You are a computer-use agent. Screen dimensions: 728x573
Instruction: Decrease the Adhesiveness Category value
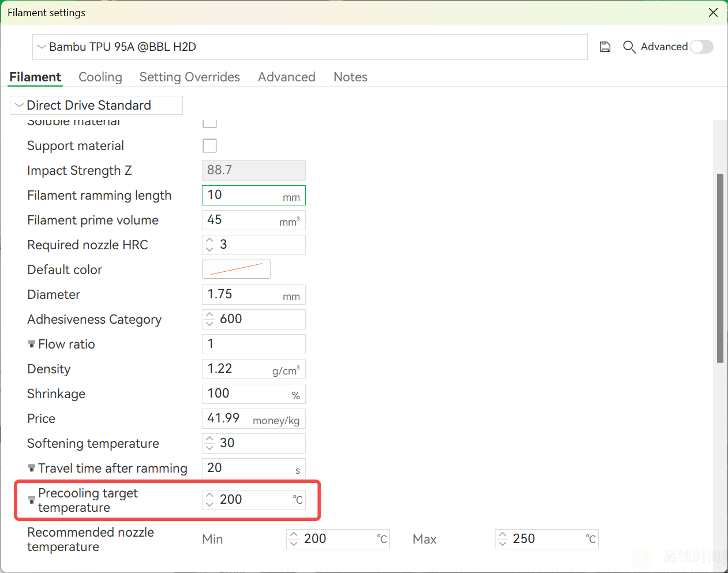click(x=209, y=324)
